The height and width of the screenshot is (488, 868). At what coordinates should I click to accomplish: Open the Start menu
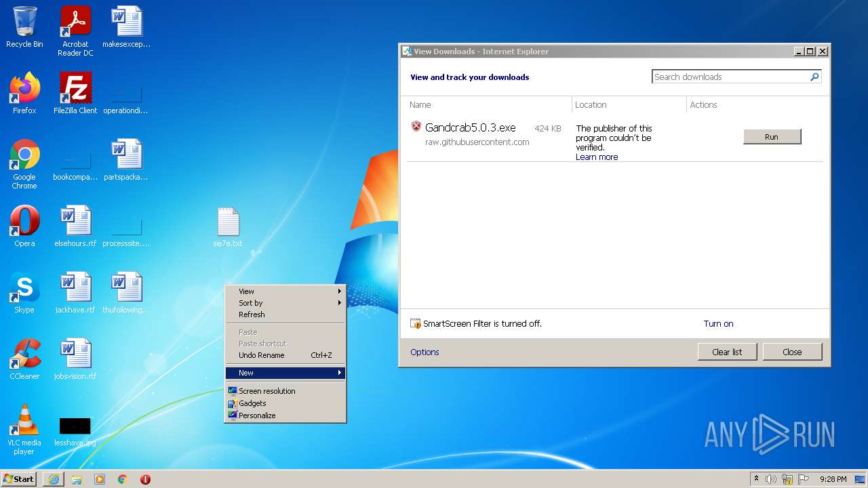tap(19, 479)
